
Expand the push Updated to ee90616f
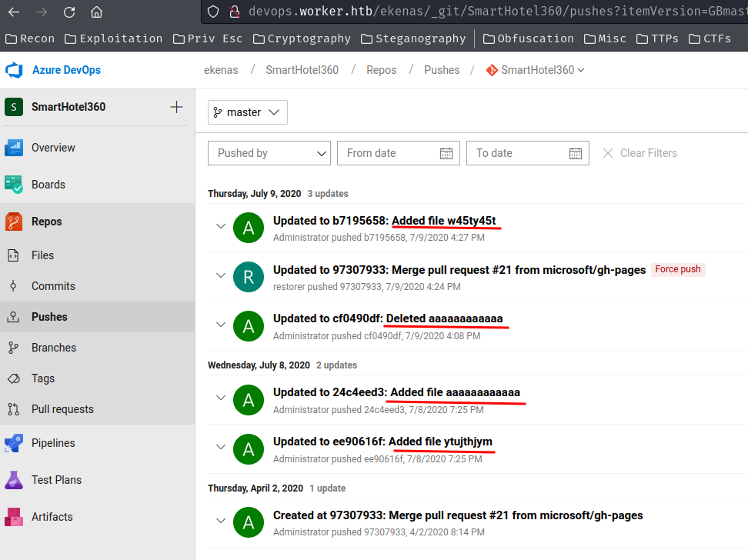(220, 447)
